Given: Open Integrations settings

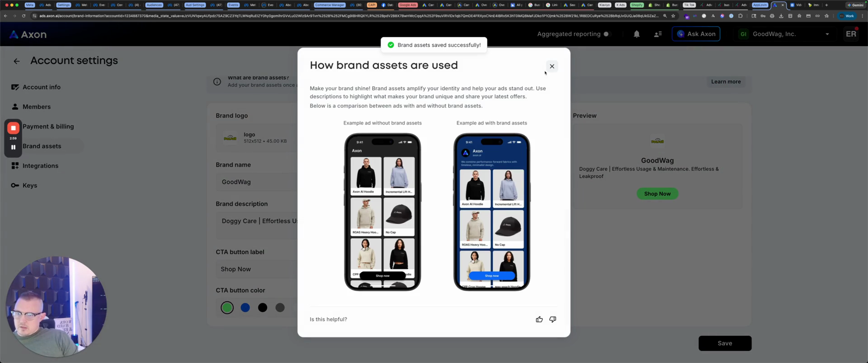Looking at the screenshot, I should [x=40, y=166].
